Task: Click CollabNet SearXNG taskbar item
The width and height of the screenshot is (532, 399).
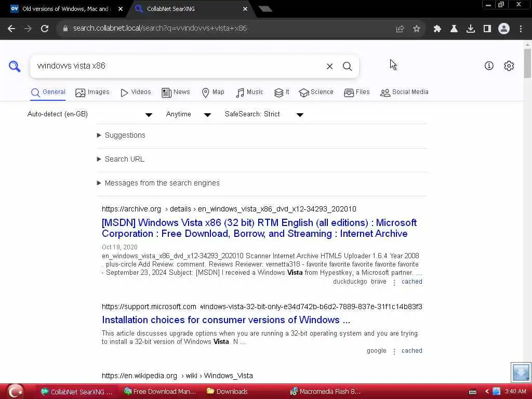Action: point(76,392)
